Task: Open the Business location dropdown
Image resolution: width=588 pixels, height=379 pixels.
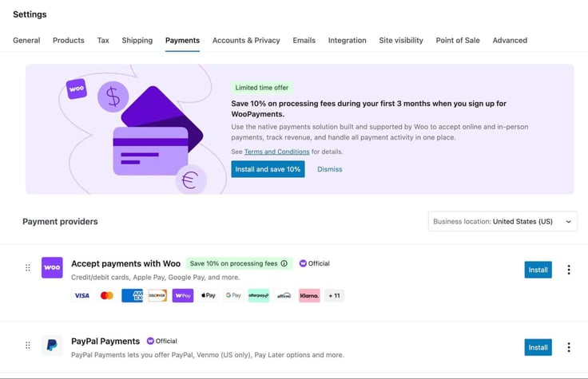Action: click(503, 221)
